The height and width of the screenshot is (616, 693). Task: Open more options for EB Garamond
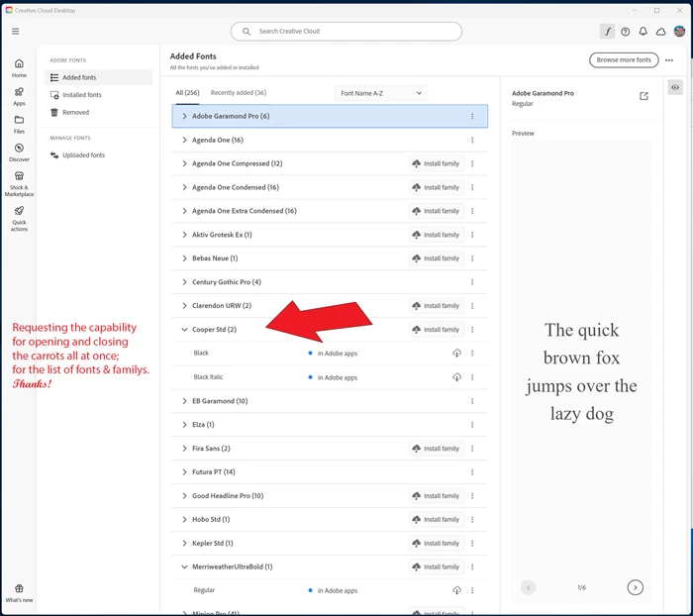coord(472,401)
